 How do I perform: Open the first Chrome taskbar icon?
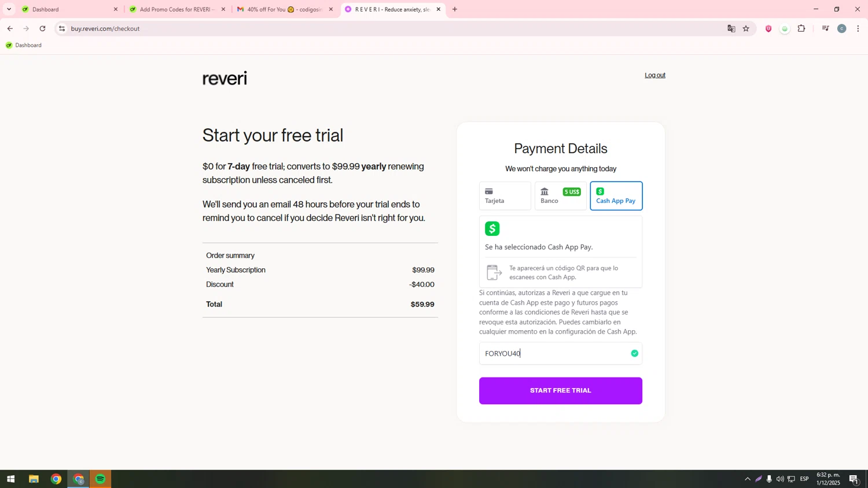(56, 479)
